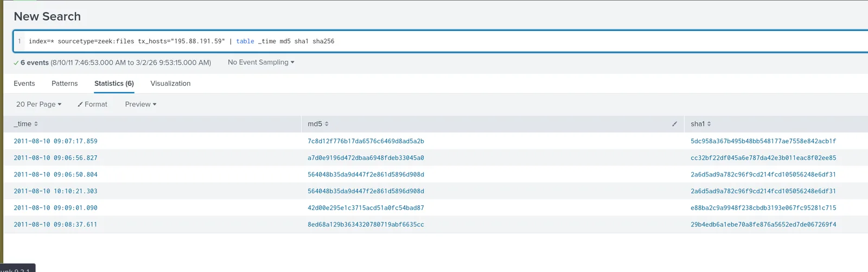This screenshot has height=272, width=868.
Task: Select the Statistics (6) tab
Action: point(114,84)
